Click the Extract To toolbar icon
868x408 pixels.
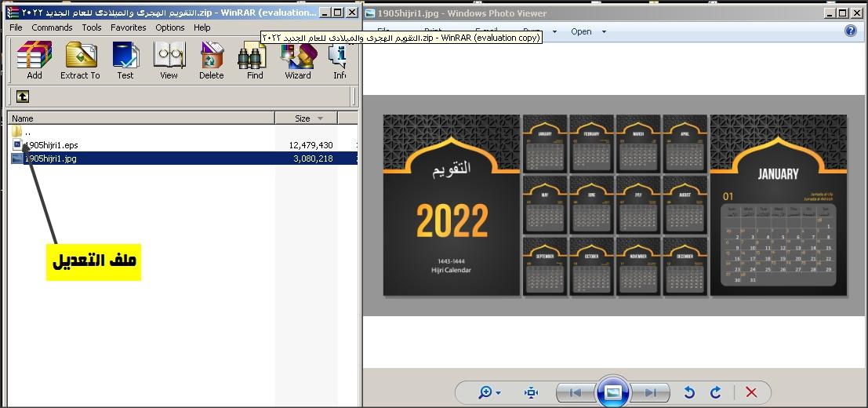tap(80, 61)
